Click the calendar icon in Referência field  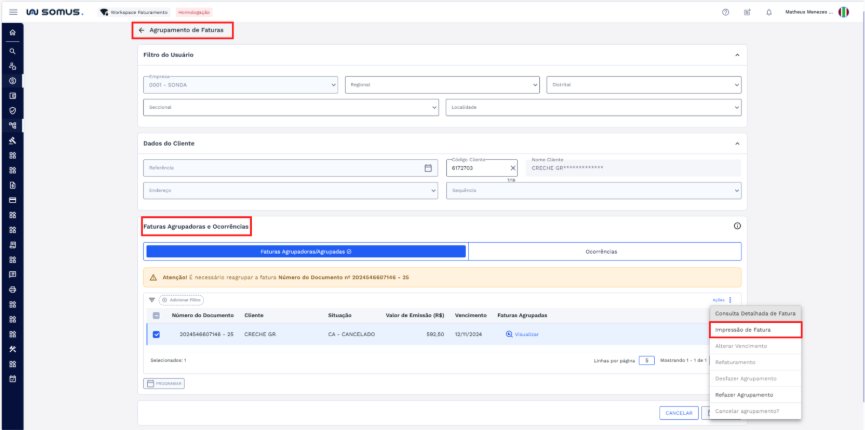tap(428, 167)
